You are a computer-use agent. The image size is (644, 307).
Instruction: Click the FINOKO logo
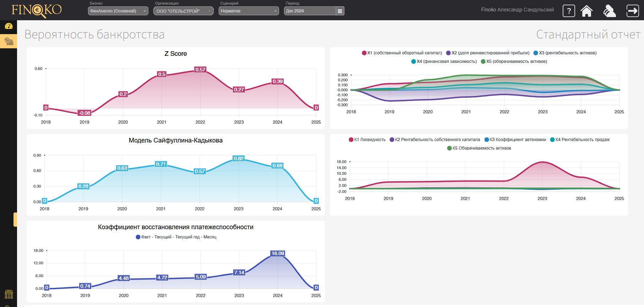click(x=36, y=10)
